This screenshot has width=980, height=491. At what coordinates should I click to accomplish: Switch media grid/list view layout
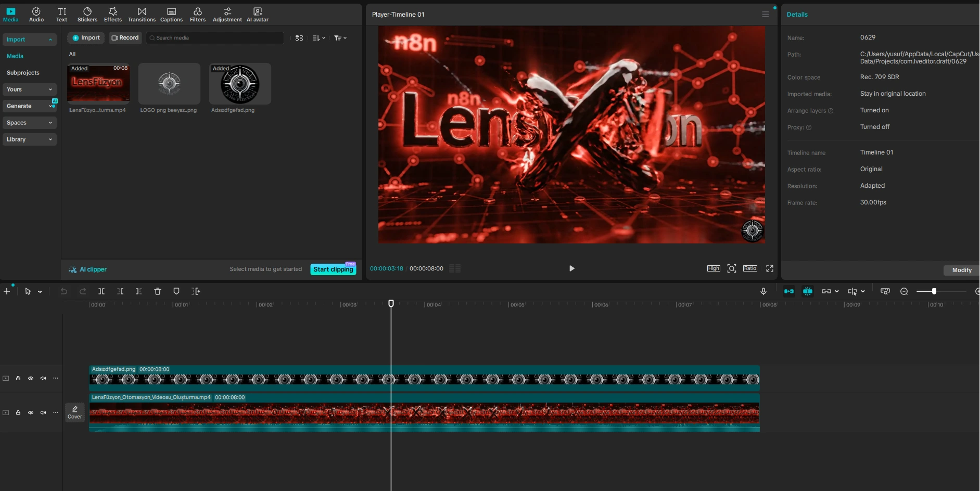coord(299,38)
